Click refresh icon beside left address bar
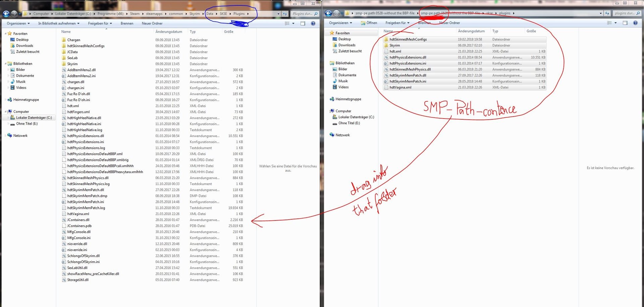The width and height of the screenshot is (644, 307). [285, 14]
